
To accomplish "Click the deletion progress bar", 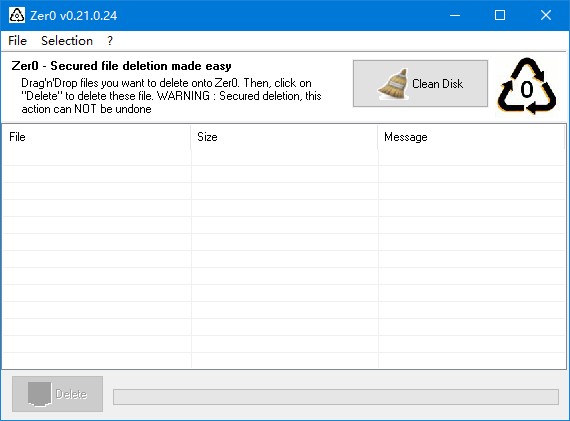I will 336,397.
